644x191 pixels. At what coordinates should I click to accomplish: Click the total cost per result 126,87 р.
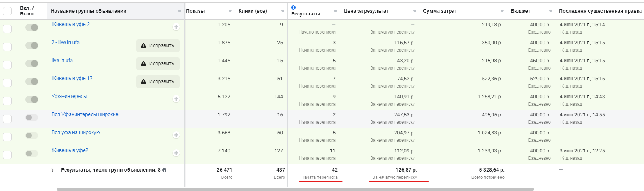(406, 170)
